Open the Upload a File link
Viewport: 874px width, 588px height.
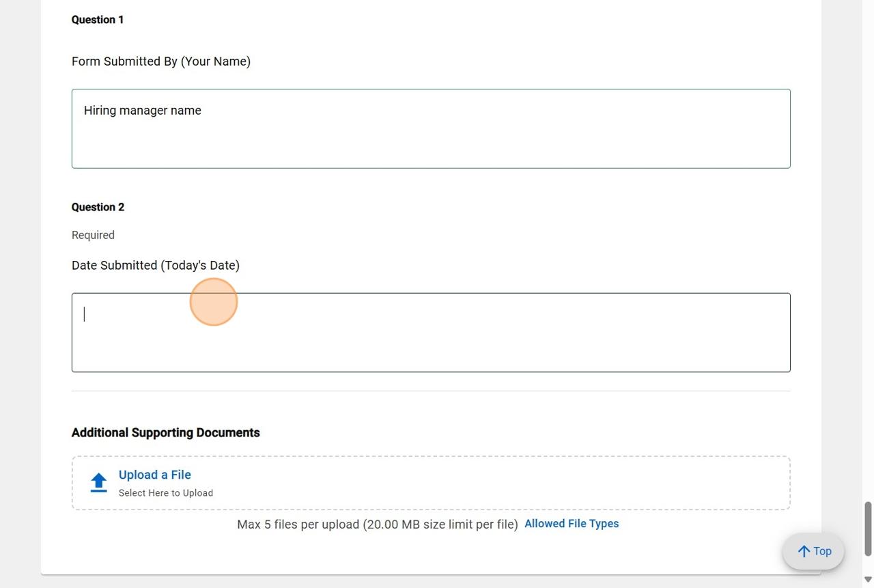[155, 475]
